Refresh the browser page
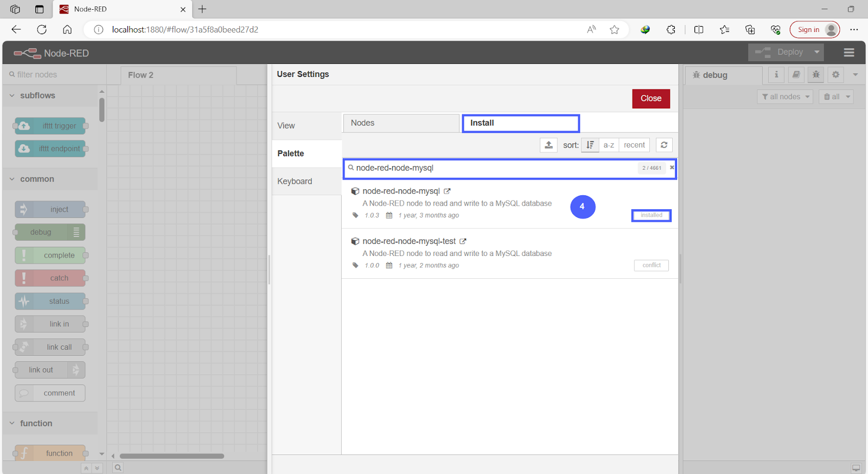Screen dimensions: 868x474 [42, 29]
